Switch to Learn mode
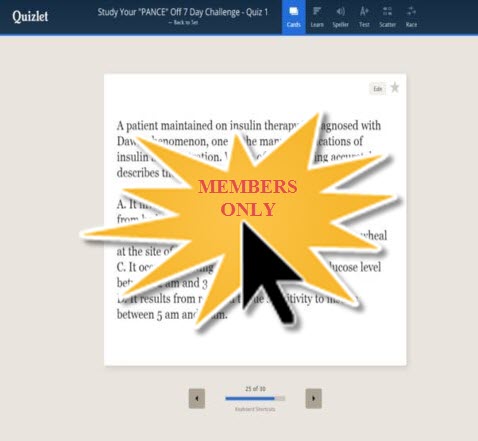This screenshot has height=441, width=478. pos(317,17)
